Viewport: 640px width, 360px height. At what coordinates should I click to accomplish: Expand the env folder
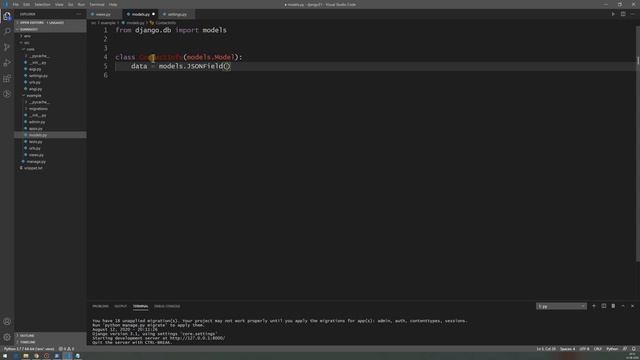[x=26, y=36]
